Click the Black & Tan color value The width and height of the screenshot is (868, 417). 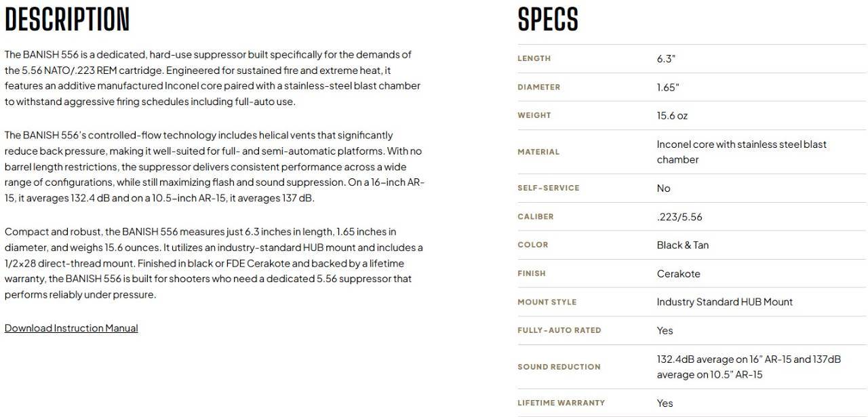(x=682, y=245)
